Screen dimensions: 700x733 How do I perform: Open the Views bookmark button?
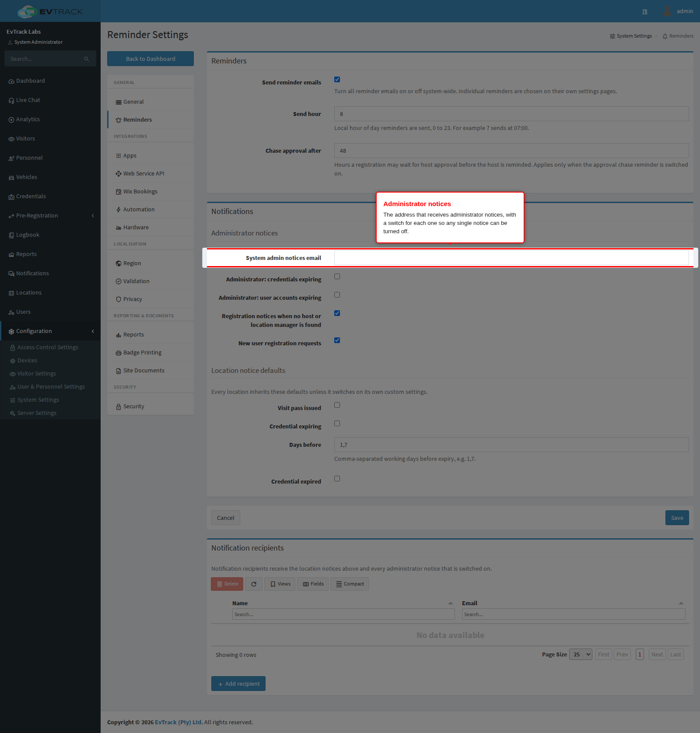[x=280, y=584]
